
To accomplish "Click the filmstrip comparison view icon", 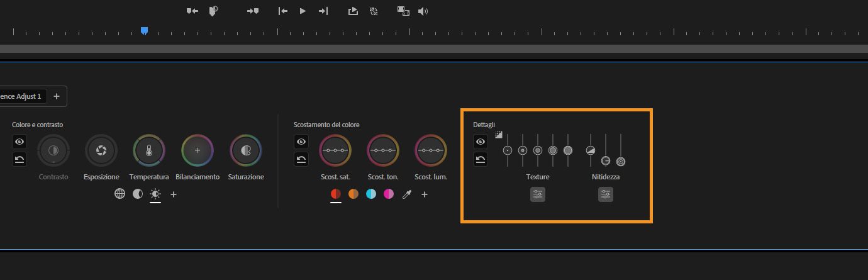I will point(403,11).
